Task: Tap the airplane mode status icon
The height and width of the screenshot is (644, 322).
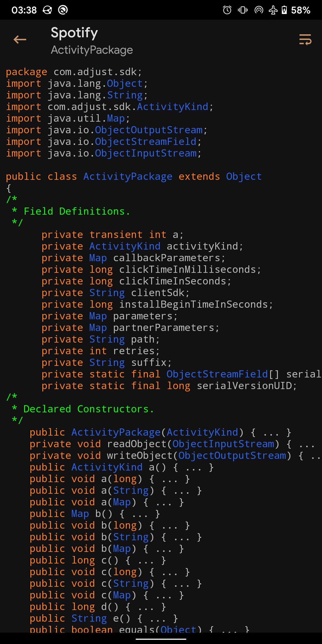Action: click(x=273, y=10)
